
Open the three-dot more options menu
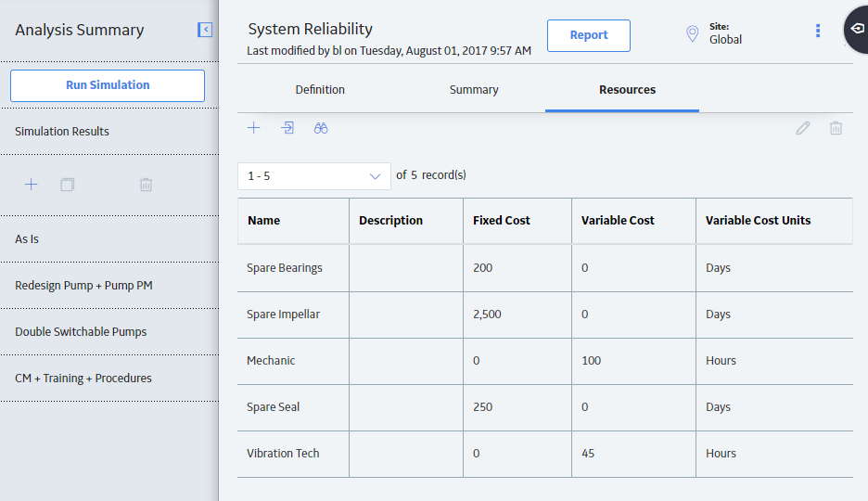pos(818,31)
